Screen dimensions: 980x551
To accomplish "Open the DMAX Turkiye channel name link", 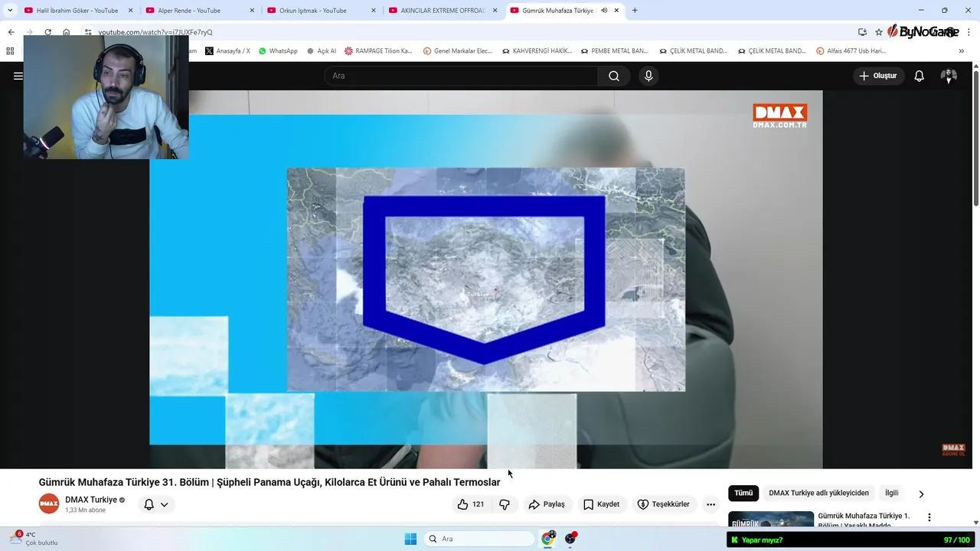I will (91, 500).
